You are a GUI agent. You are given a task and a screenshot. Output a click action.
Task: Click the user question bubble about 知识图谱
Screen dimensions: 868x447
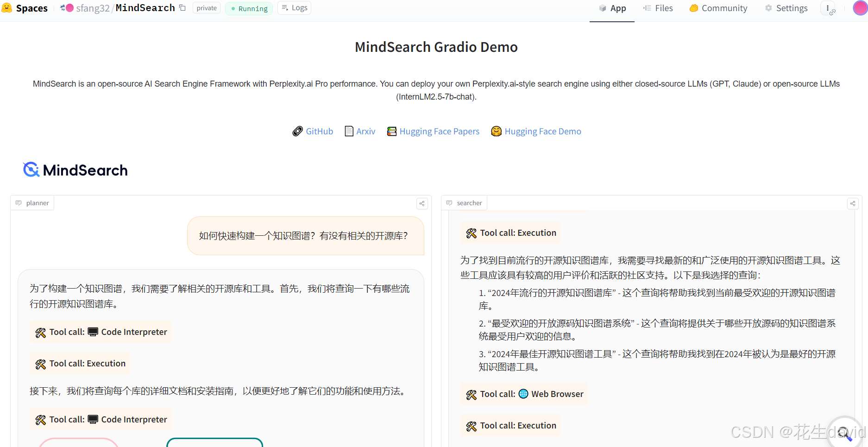point(306,236)
